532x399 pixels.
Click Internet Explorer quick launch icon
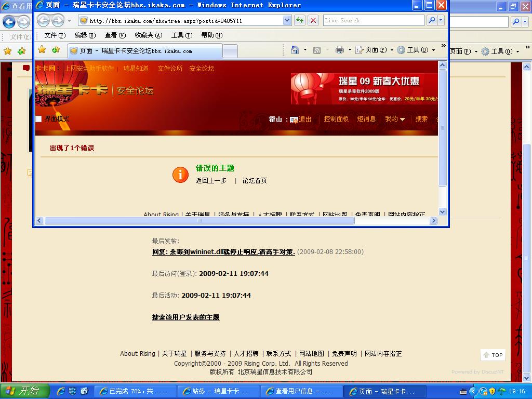click(x=61, y=391)
